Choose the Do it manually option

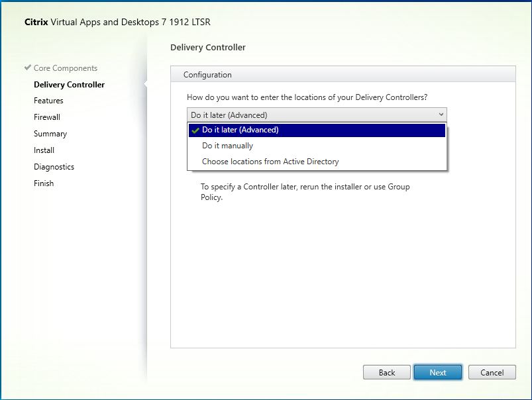[x=228, y=146]
